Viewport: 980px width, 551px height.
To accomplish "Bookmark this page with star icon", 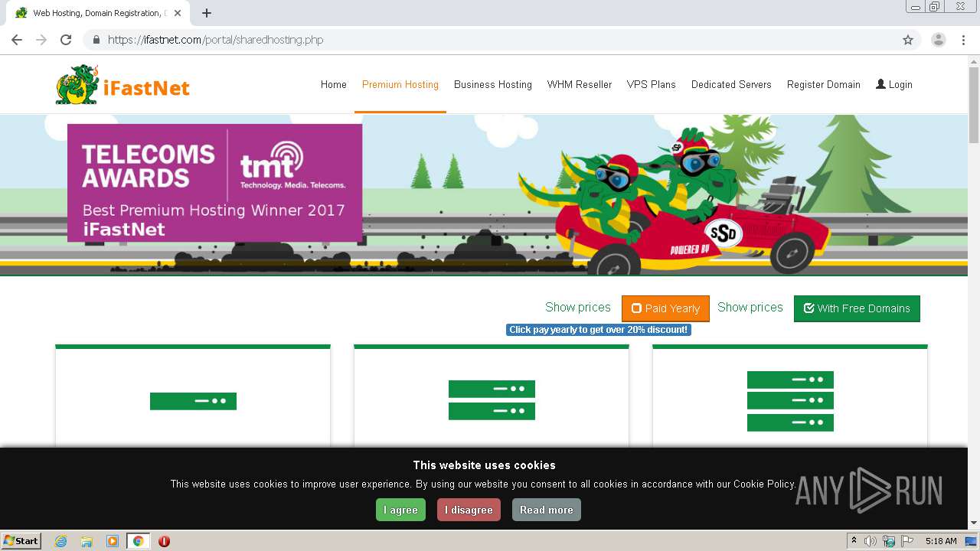I will [x=908, y=40].
